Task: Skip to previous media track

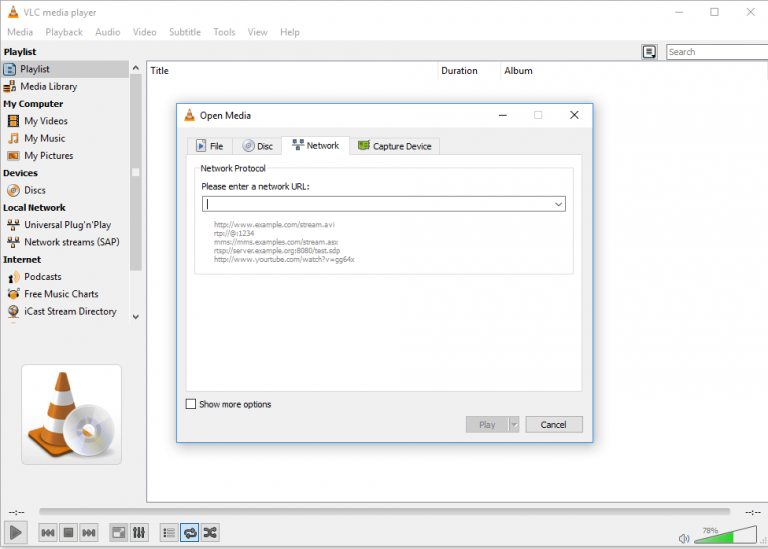Action: pos(47,533)
